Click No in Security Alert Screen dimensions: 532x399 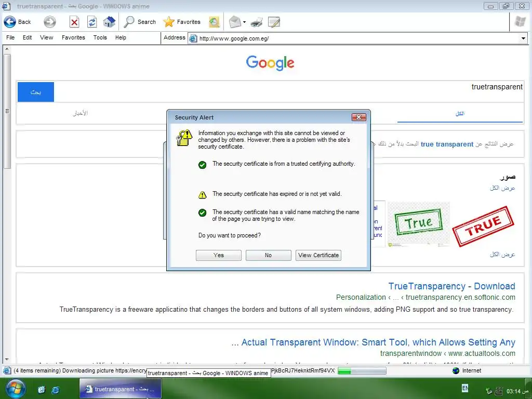[x=269, y=255]
